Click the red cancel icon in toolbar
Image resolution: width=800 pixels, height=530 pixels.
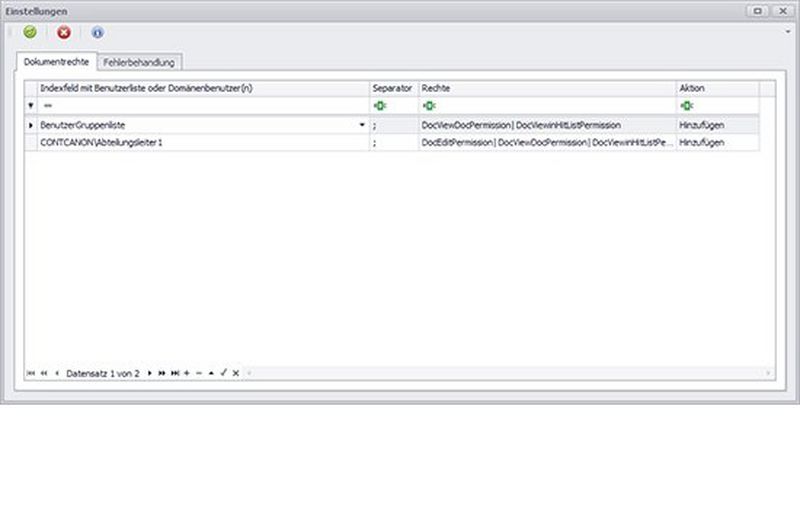[x=64, y=32]
